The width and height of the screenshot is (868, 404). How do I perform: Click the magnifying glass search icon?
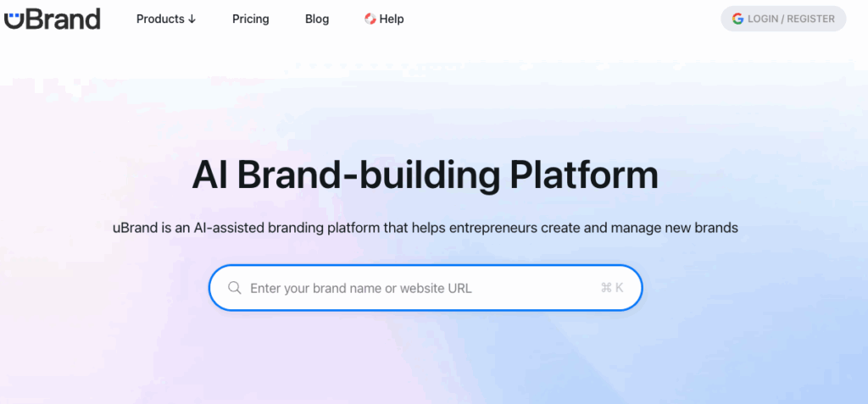[235, 288]
